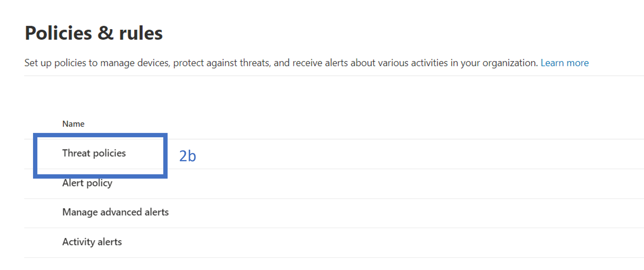Click the ampersand in the page heading
This screenshot has height=270, width=644.
pos(105,33)
